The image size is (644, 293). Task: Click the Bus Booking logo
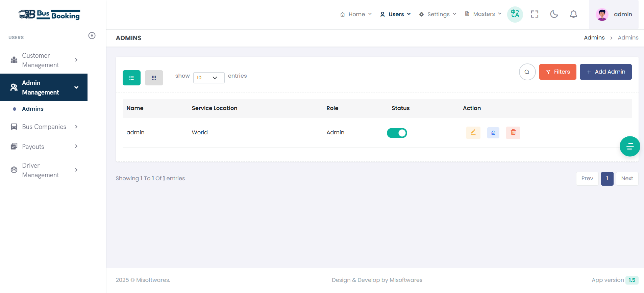(x=49, y=15)
